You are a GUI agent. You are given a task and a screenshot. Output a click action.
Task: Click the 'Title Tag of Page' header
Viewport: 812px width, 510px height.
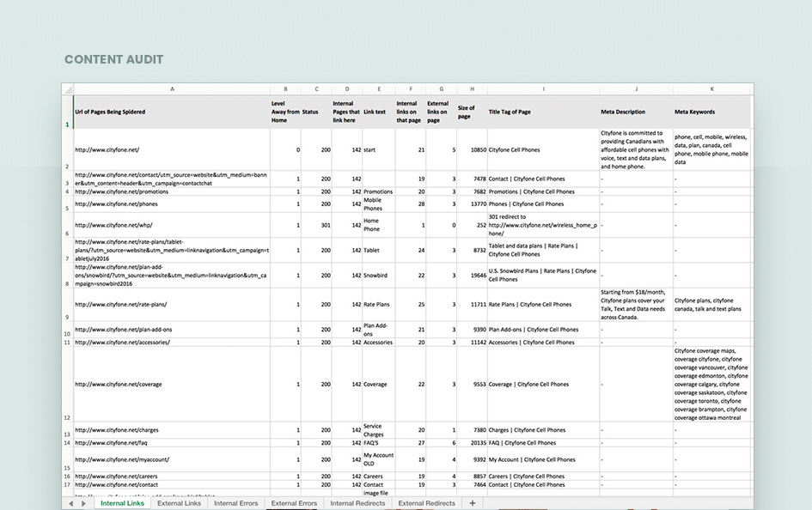(543, 112)
